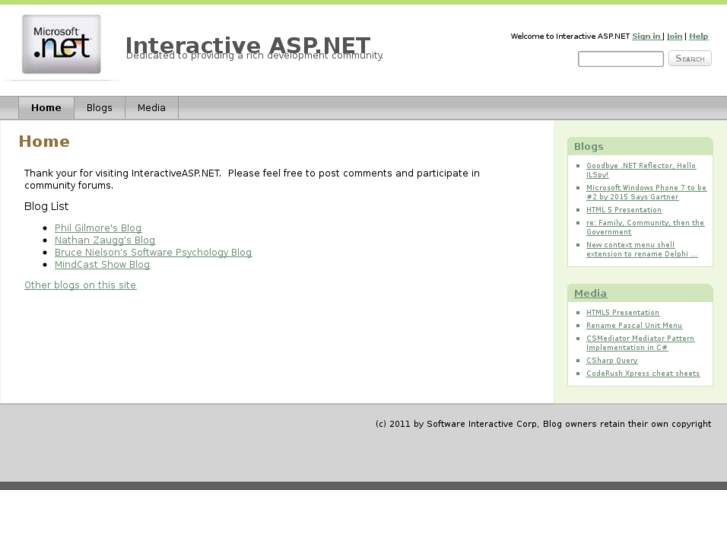Open the Home tab
Image resolution: width=727 pixels, height=545 pixels.
[x=46, y=108]
